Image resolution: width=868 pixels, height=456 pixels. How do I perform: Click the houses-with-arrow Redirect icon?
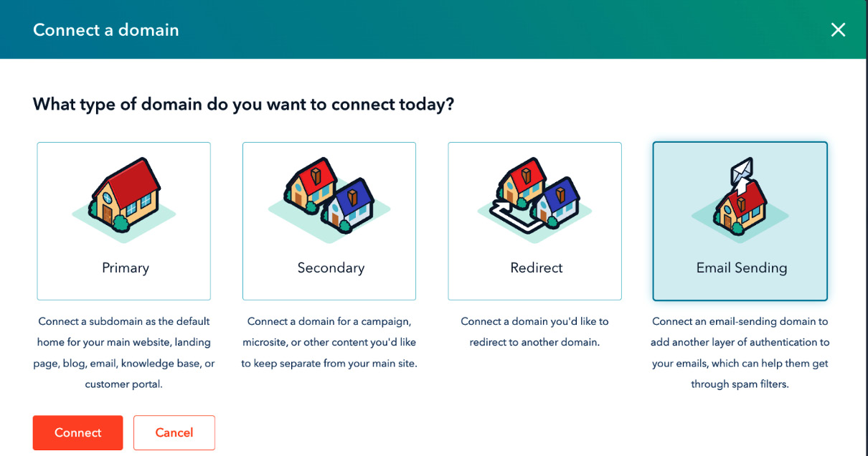pyautogui.click(x=534, y=195)
